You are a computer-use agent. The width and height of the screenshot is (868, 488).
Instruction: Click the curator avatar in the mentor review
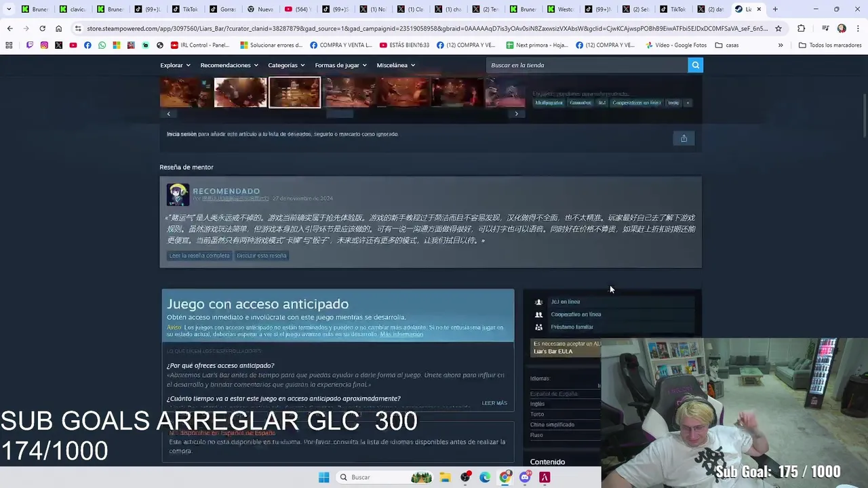pos(178,195)
